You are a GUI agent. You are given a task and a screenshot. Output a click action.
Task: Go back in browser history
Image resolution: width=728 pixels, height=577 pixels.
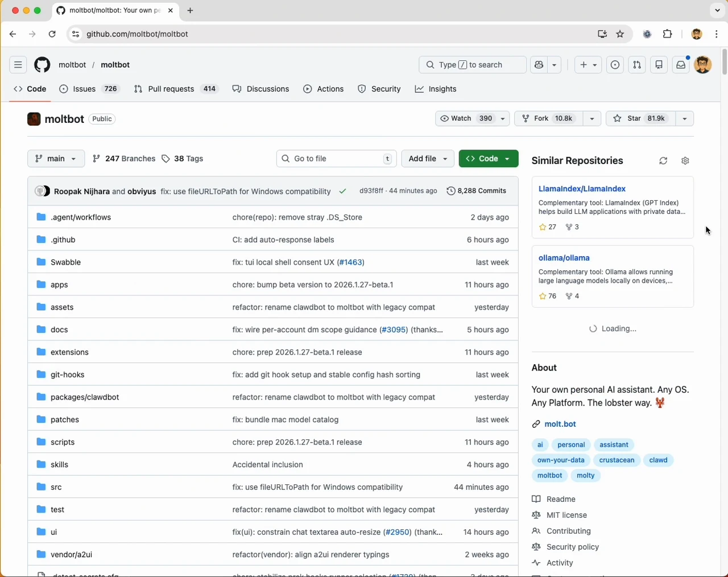13,34
